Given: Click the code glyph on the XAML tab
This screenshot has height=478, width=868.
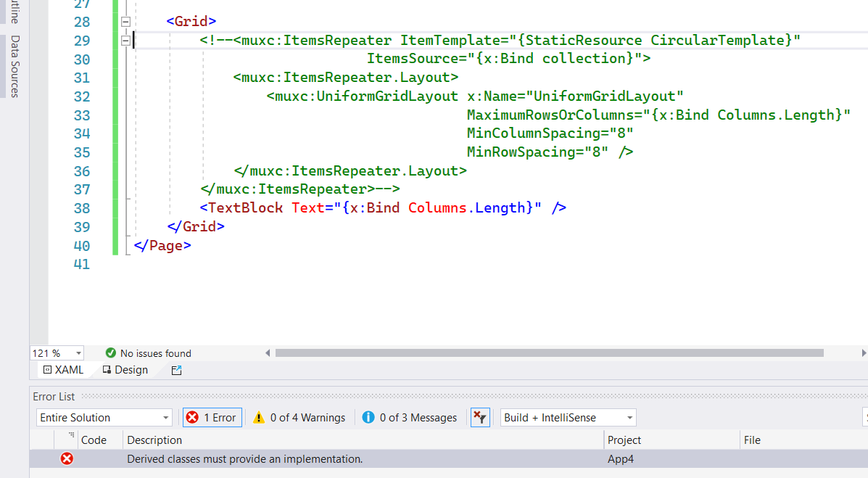Looking at the screenshot, I should [x=49, y=369].
